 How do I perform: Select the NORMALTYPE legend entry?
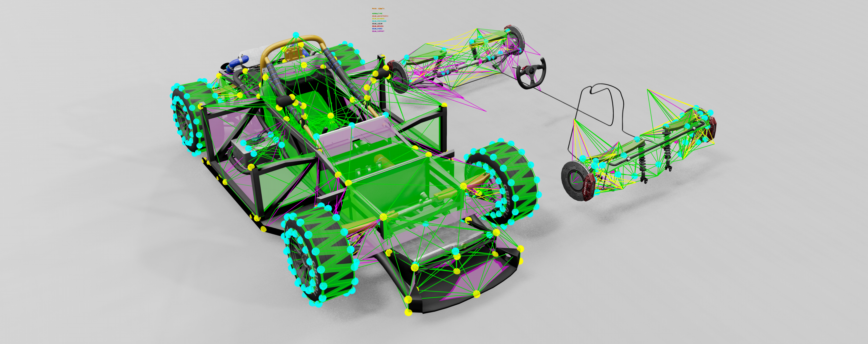pos(377,13)
